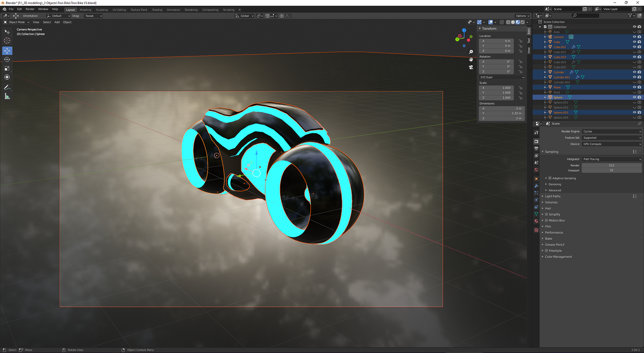Toggle camera view with the camera icon
Screen dimensions: 644x353
[x=471, y=67]
